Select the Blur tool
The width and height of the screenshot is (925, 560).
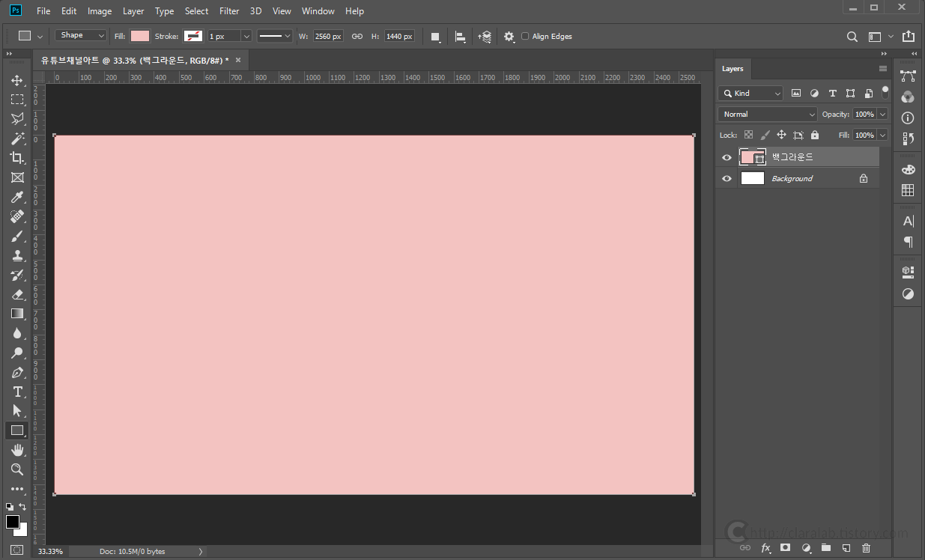pyautogui.click(x=16, y=333)
